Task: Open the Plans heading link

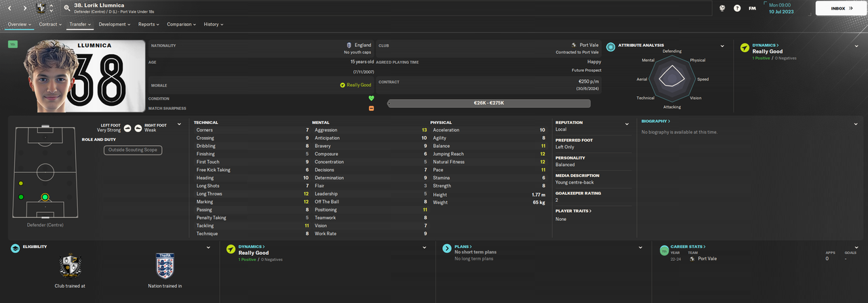Action: tap(463, 247)
